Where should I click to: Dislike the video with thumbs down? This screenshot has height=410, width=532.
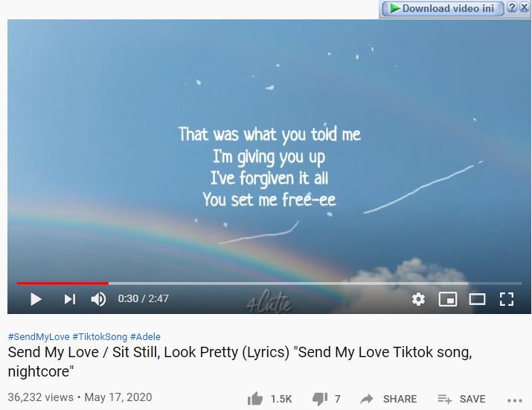pyautogui.click(x=320, y=399)
